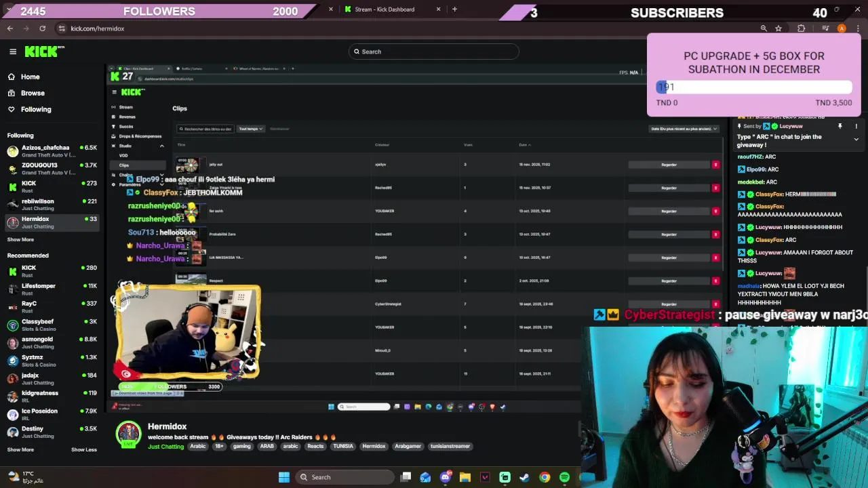This screenshot has width=868, height=488.
Task: Go back in the browser
Action: (x=10, y=28)
